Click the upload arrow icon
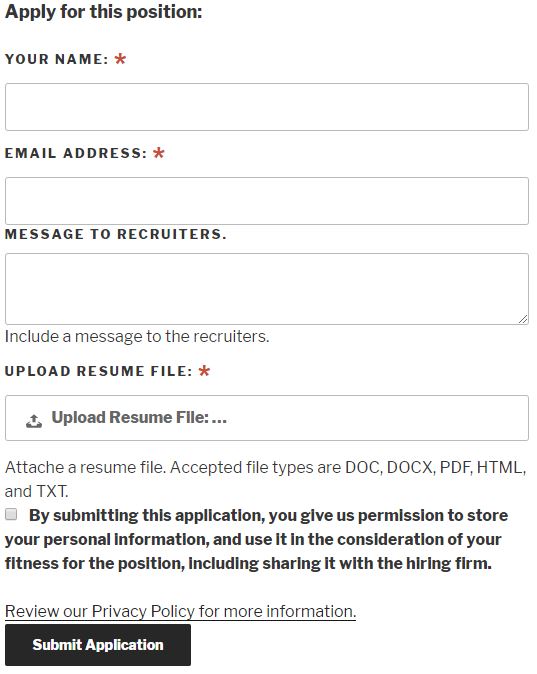Image resolution: width=537 pixels, height=674 pixels. tap(34, 421)
